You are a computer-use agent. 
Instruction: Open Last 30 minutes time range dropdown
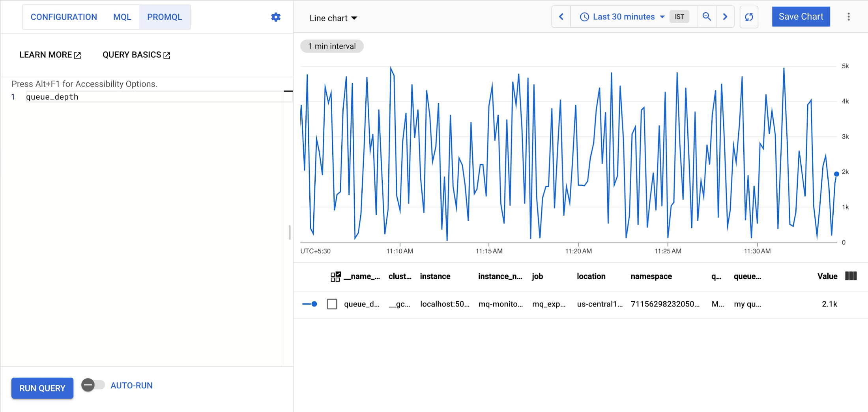[623, 17]
